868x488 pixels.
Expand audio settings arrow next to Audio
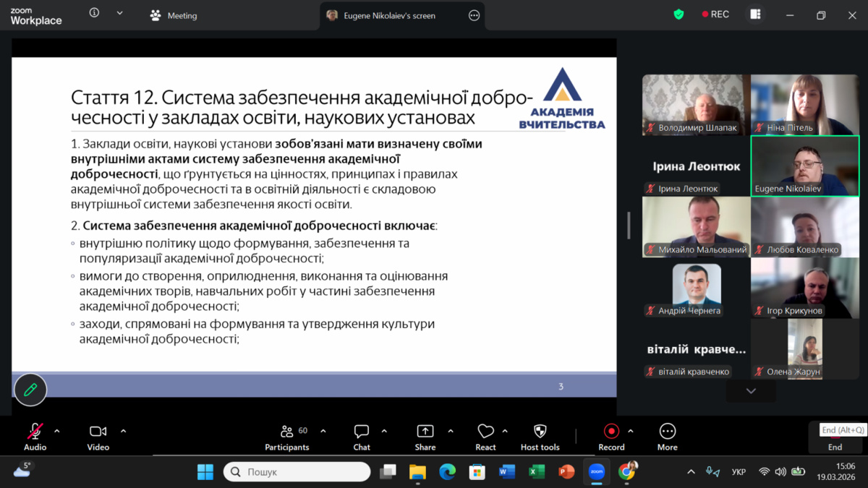(57, 431)
